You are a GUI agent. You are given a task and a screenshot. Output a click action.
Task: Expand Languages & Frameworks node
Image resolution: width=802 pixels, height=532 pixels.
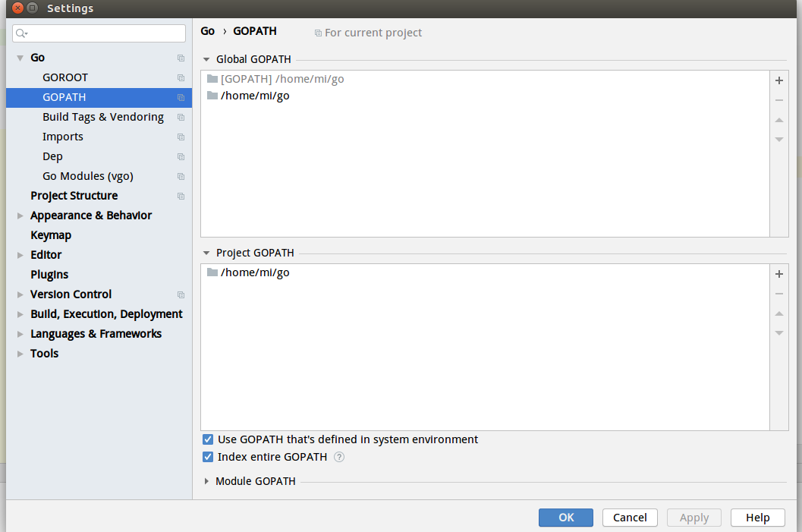point(20,334)
